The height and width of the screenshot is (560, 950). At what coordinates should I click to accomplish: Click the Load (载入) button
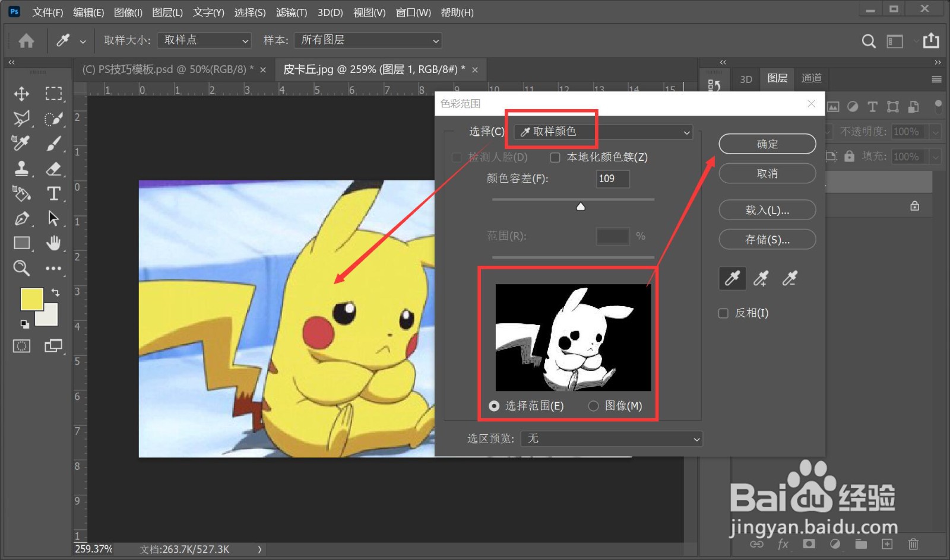[767, 210]
